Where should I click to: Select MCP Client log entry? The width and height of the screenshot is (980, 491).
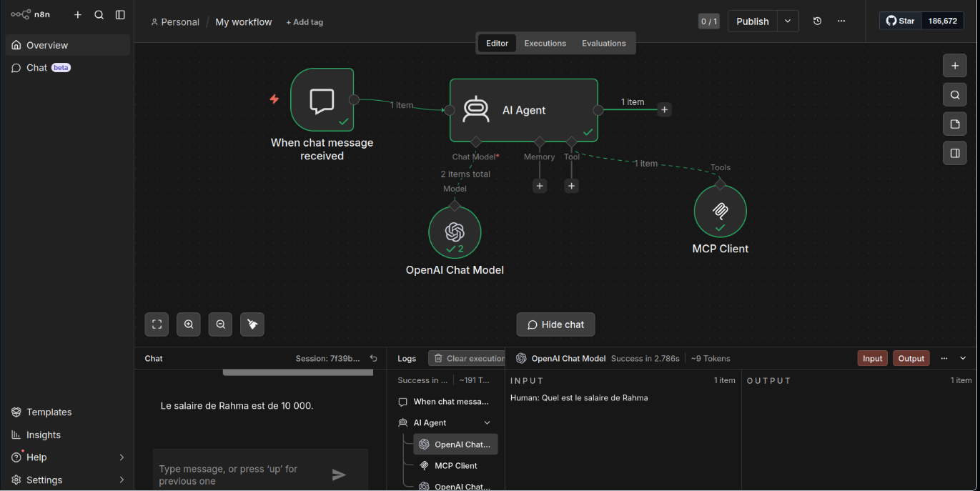point(455,466)
